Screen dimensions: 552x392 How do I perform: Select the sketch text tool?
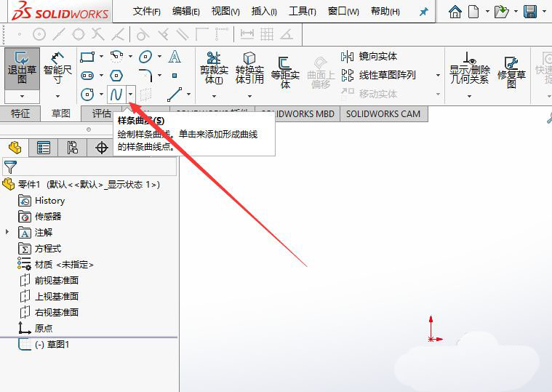tap(175, 56)
